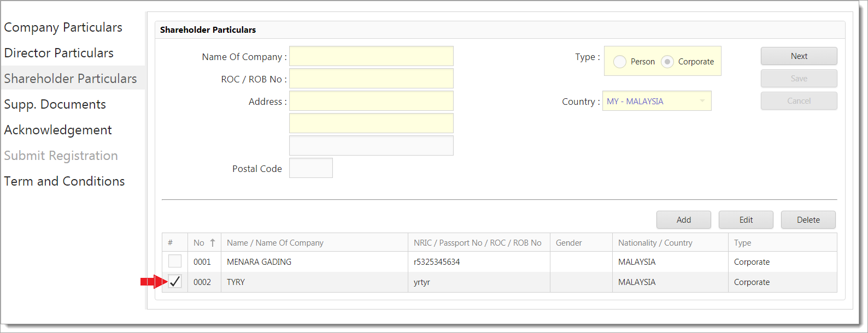This screenshot has width=868, height=333.
Task: Click the Postal Code input box
Action: (x=310, y=168)
